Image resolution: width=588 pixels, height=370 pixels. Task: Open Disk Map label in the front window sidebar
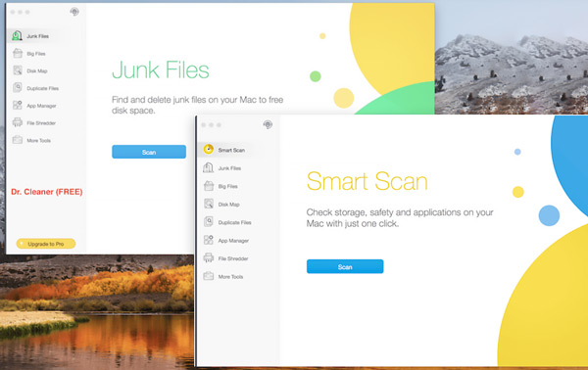click(x=228, y=205)
